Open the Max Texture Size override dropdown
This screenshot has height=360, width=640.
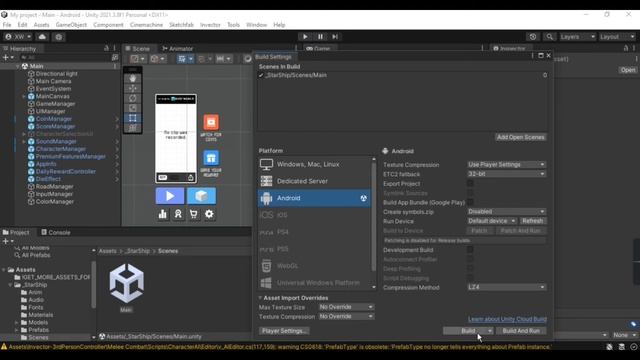coord(346,307)
